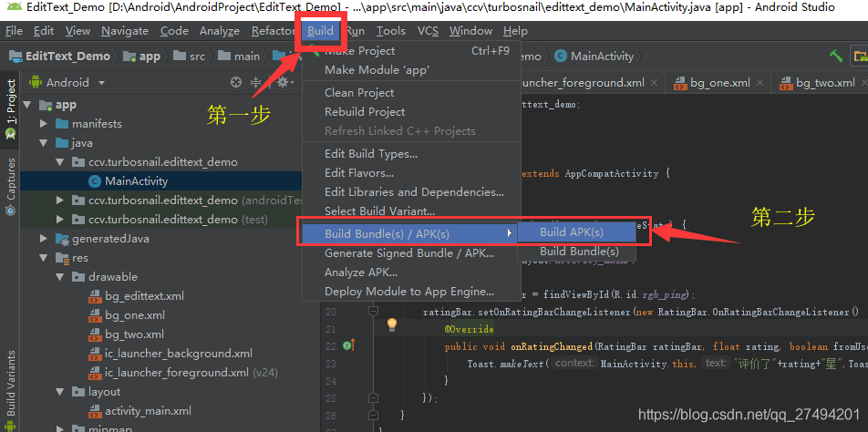Click the generatedJava folder icon
868x432 pixels.
coord(62,239)
